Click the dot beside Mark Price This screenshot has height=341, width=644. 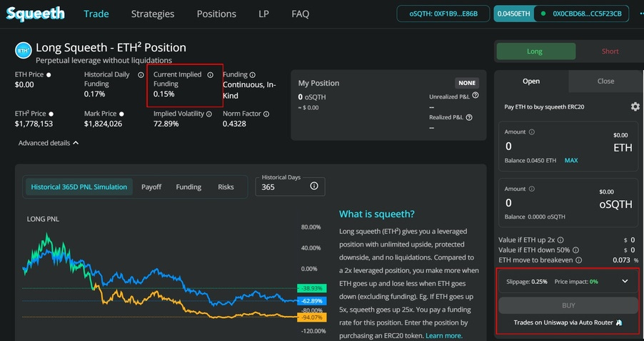tap(121, 114)
